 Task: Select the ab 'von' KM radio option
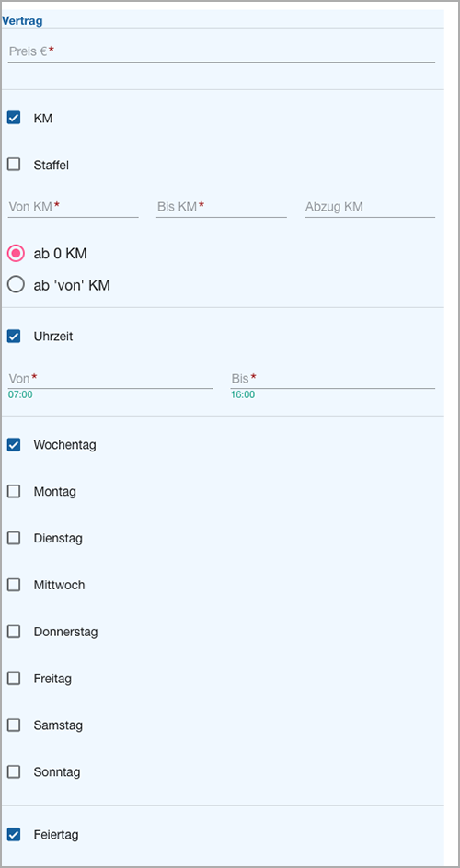click(16, 284)
